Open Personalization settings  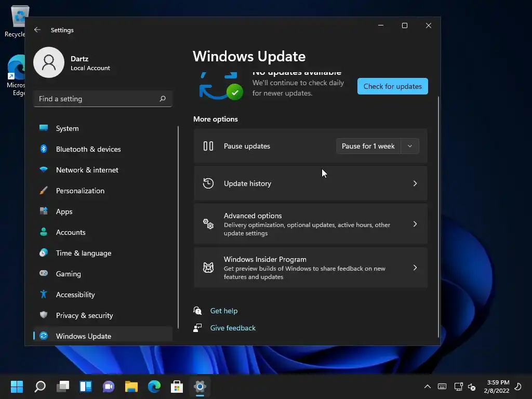(103, 191)
